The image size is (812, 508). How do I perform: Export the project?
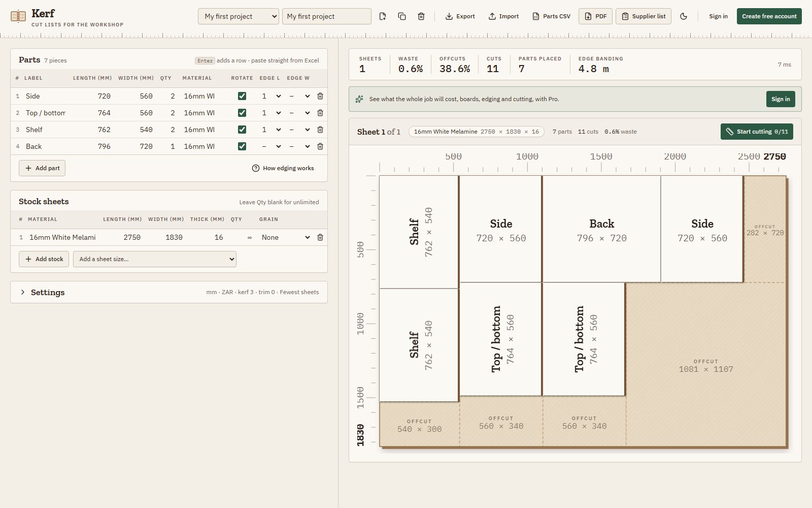pos(460,16)
